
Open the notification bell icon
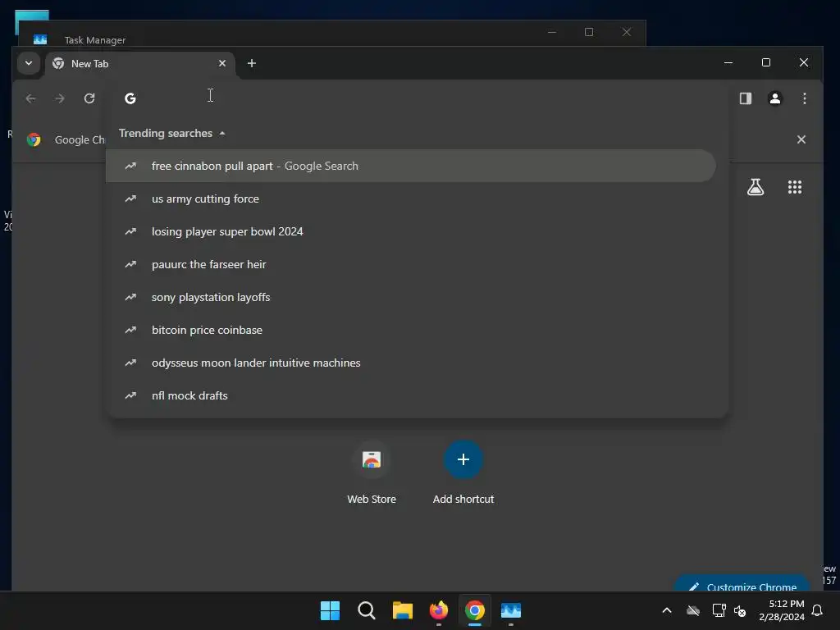tap(817, 610)
